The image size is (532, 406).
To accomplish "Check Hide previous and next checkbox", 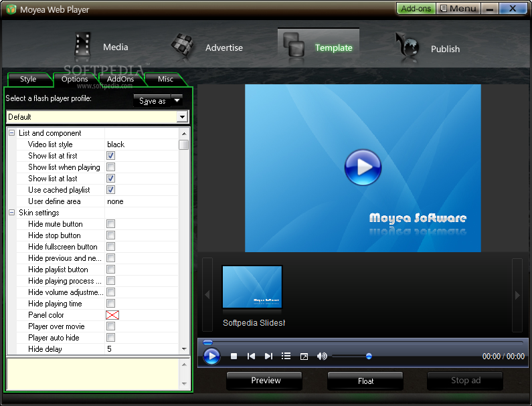I will tap(110, 258).
